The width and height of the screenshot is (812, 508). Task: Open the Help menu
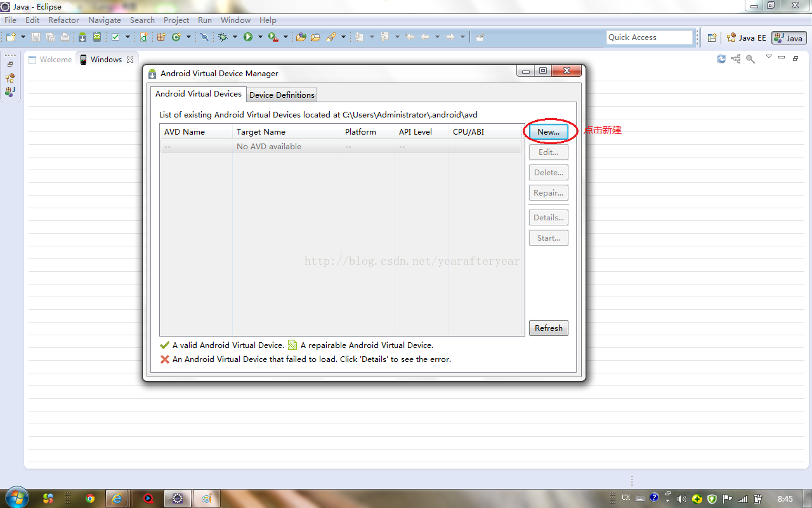click(x=268, y=20)
